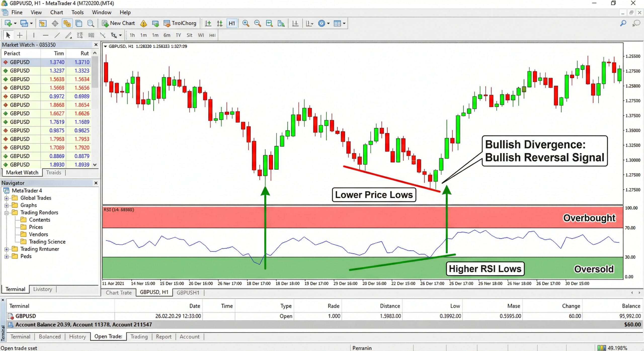The height and width of the screenshot is (351, 644).
Task: Toggle auto scroll on the chart
Action: [x=295, y=23]
